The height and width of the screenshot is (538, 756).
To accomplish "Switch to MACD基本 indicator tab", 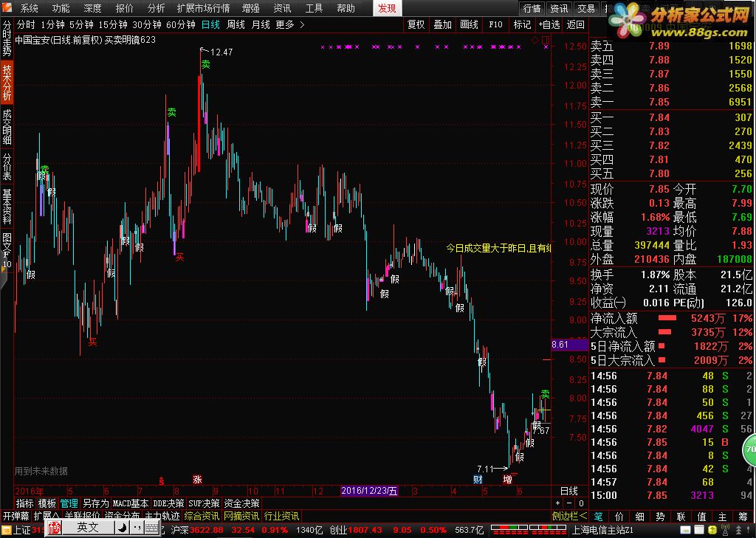I will tap(131, 503).
